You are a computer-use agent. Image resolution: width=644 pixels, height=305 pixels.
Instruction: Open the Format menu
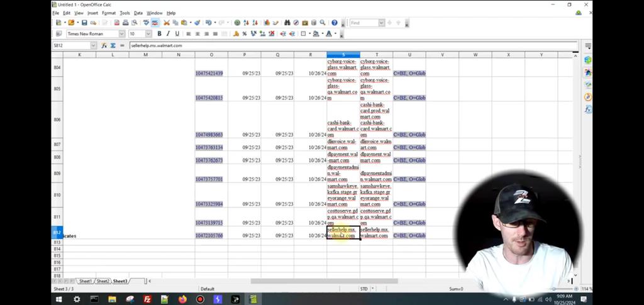coord(109,13)
